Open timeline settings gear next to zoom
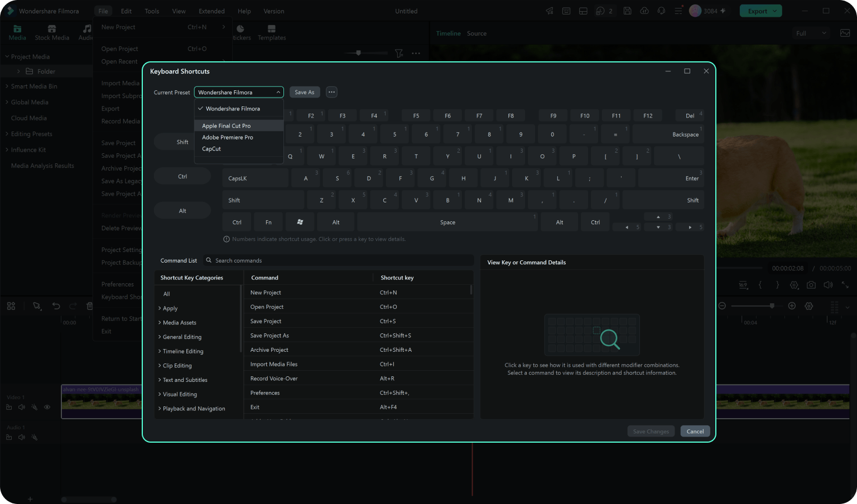857x504 pixels. tap(809, 306)
